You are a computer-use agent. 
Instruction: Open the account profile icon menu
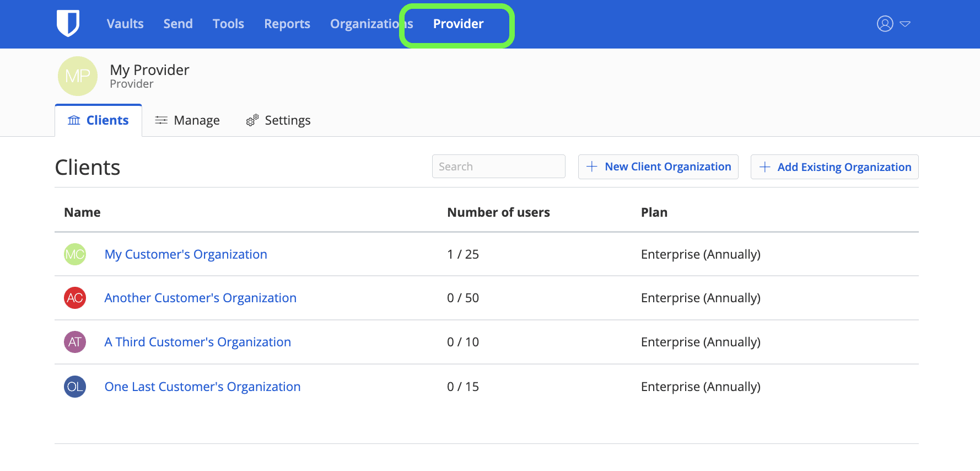click(885, 24)
